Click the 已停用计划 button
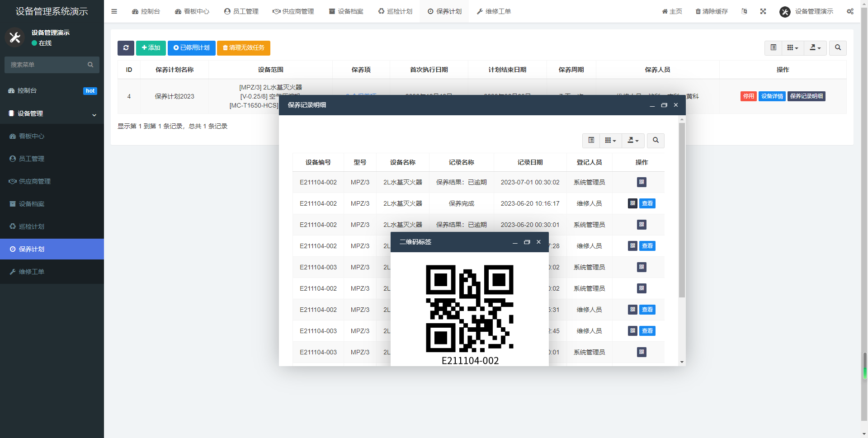The height and width of the screenshot is (438, 868). point(192,48)
